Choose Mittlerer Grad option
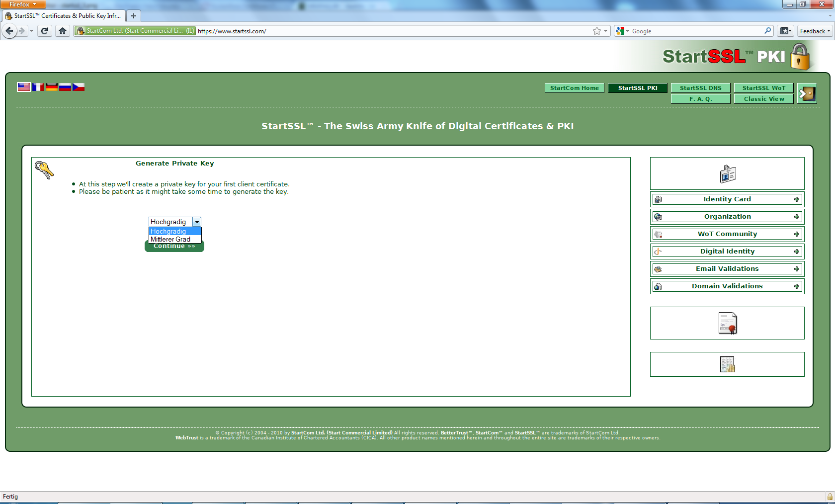The height and width of the screenshot is (504, 835). tap(175, 239)
